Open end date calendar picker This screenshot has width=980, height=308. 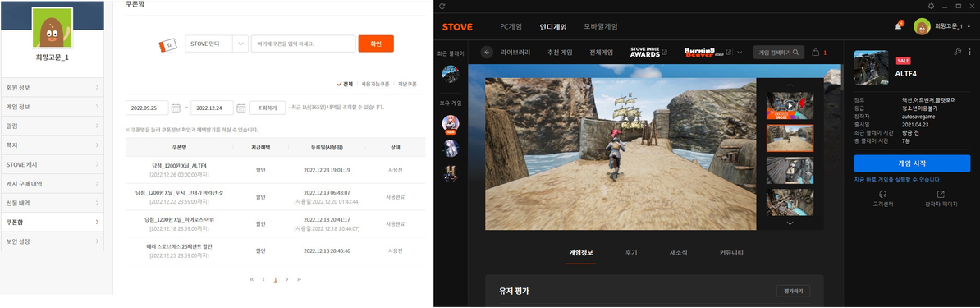(241, 108)
